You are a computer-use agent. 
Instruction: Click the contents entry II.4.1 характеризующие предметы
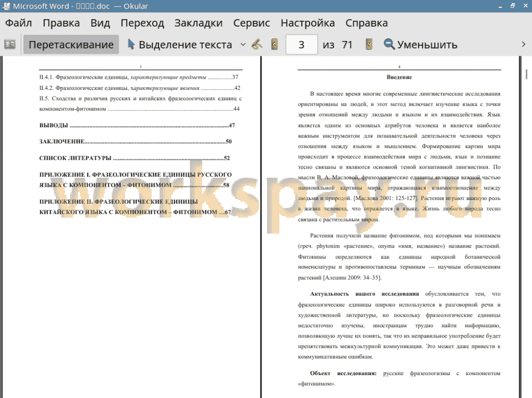(x=139, y=77)
